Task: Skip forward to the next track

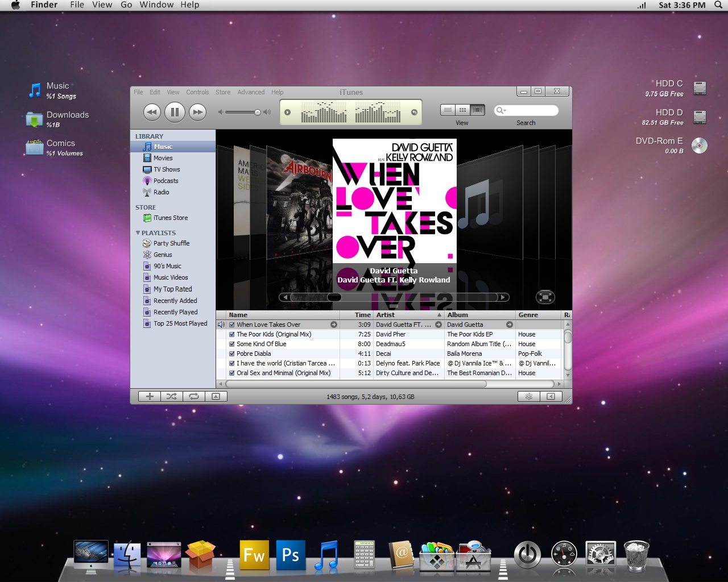Action: point(197,112)
